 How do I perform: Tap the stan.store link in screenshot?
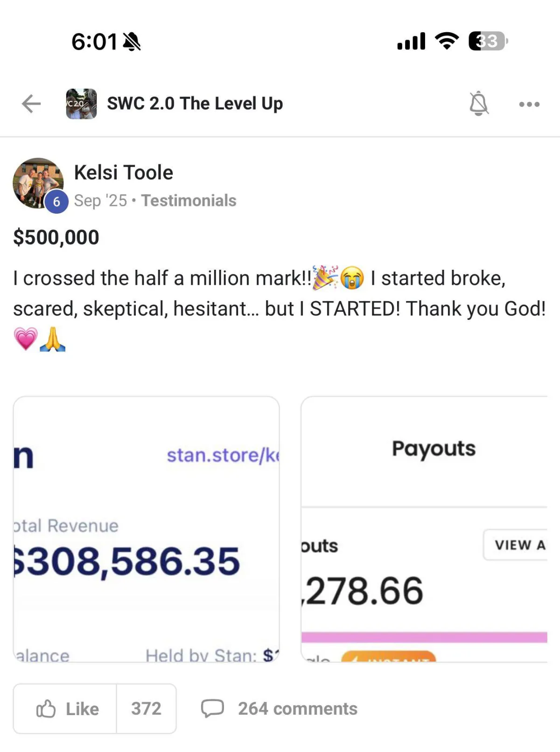coord(222,455)
